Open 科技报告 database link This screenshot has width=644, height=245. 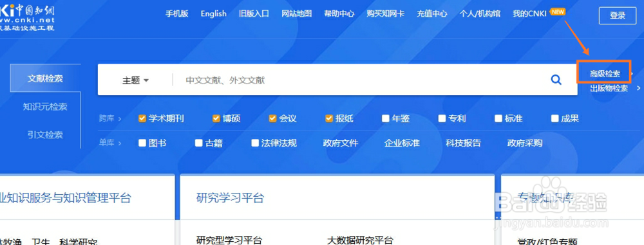[463, 143]
